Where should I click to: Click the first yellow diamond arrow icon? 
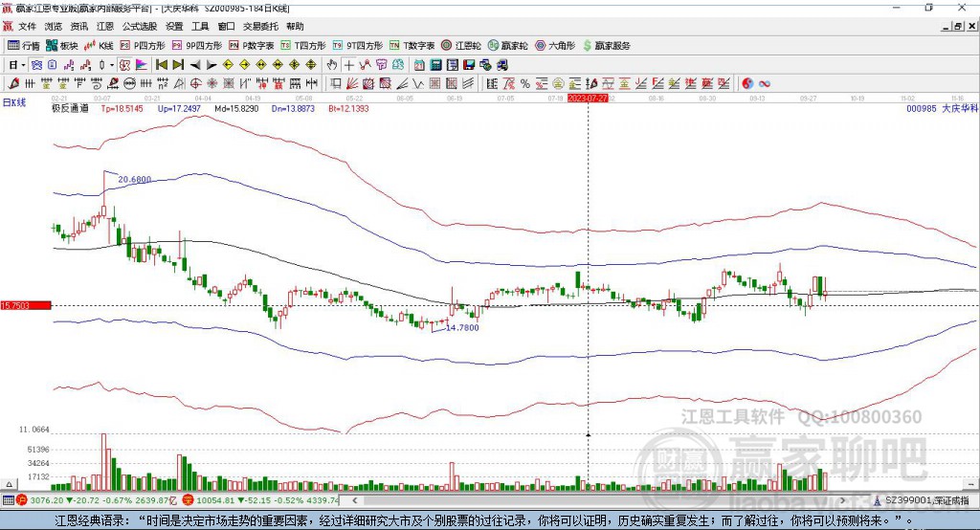tap(228, 65)
